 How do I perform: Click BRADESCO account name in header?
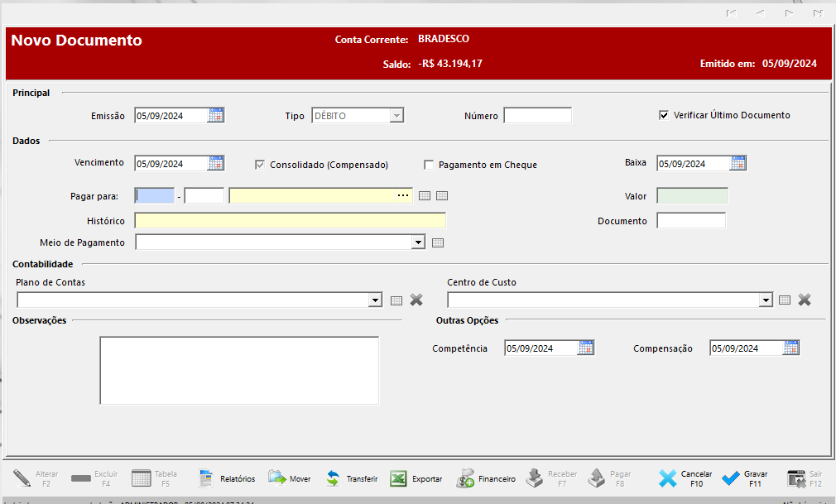tap(444, 38)
